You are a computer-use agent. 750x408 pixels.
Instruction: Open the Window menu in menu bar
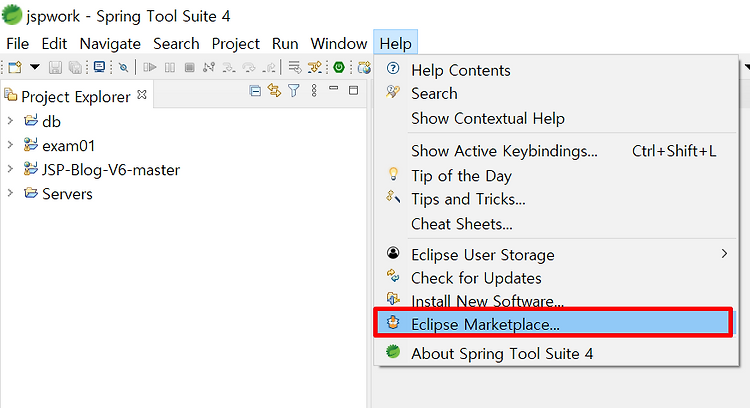coord(339,44)
